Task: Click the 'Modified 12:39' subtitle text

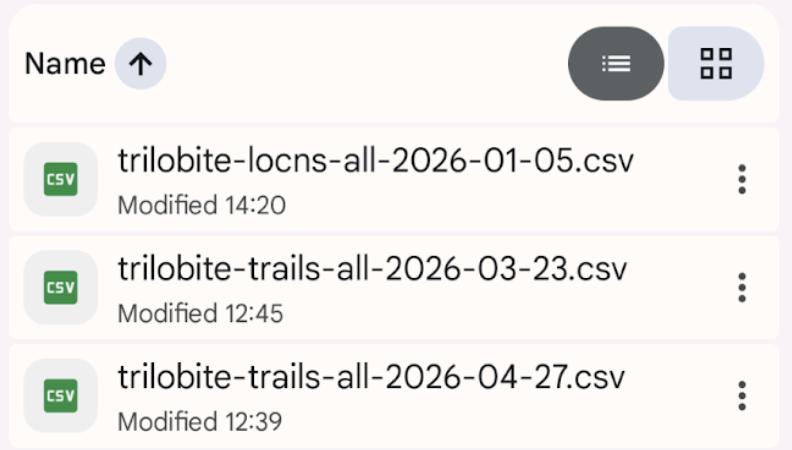Action: (200, 422)
